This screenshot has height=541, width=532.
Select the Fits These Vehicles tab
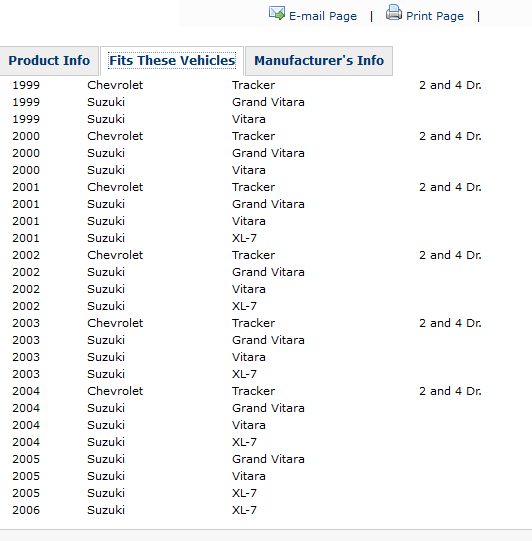click(x=172, y=61)
